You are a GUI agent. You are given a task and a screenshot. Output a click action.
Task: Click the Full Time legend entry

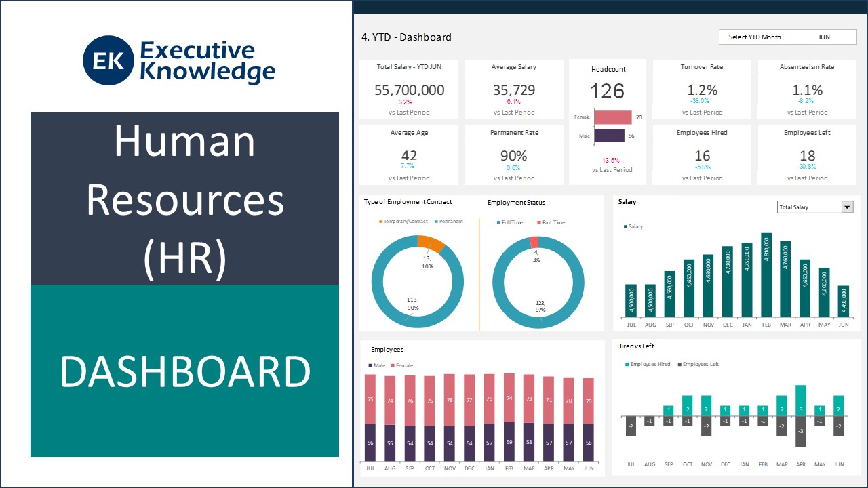511,222
